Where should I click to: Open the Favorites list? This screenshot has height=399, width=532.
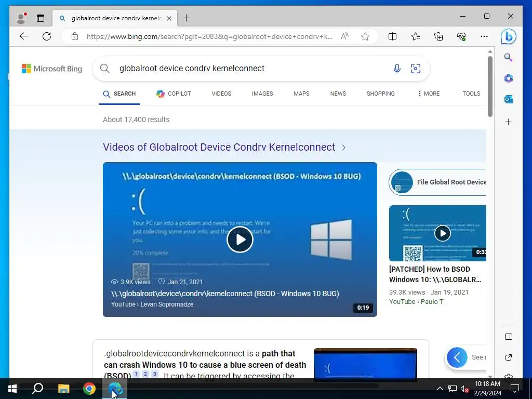(415, 36)
